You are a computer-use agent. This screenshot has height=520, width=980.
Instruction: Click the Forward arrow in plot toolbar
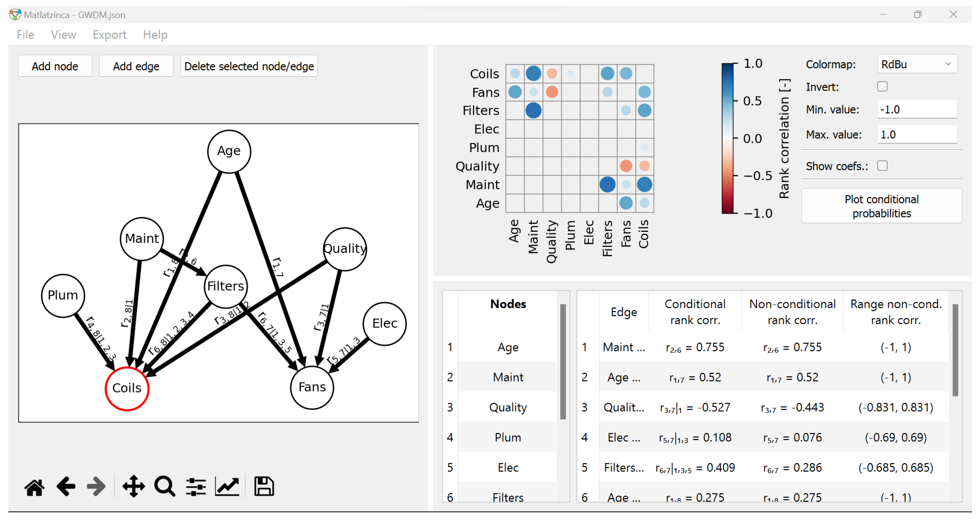[96, 487]
